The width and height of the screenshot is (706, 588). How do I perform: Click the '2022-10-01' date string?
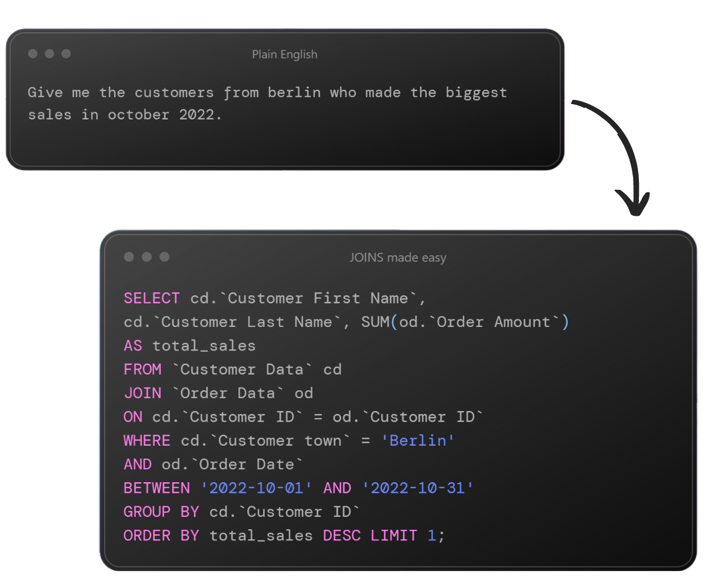coord(257,488)
